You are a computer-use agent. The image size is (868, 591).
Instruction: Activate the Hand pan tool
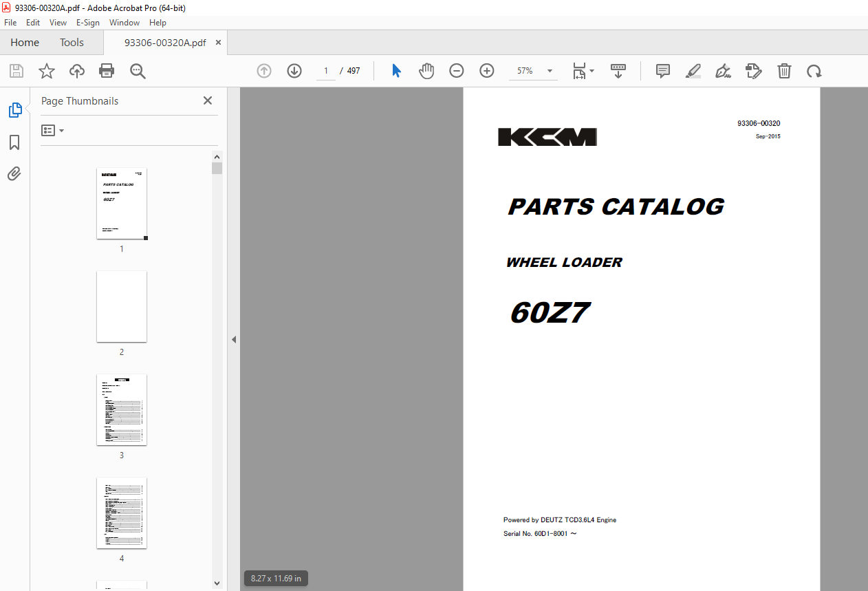coord(426,71)
